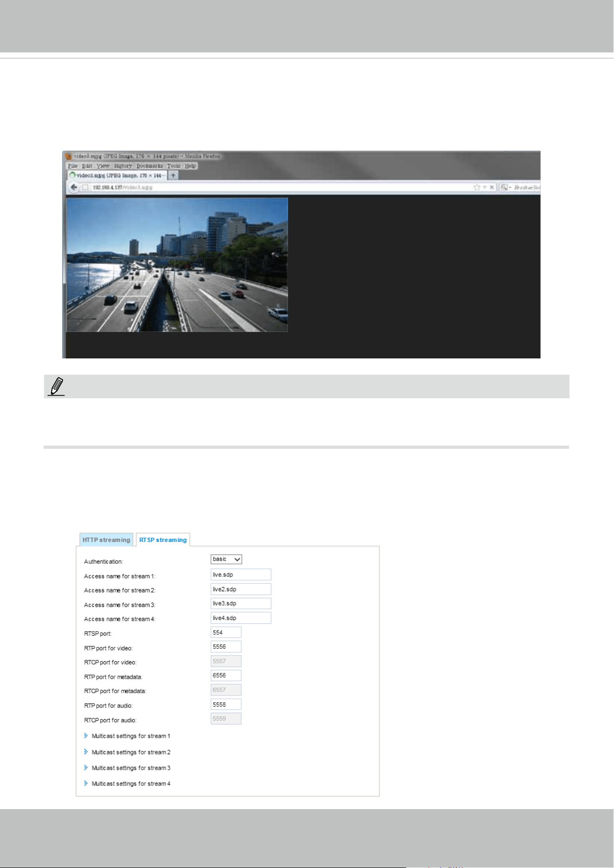
Task: Click the Access name for stream 1 field
Action: click(x=241, y=574)
